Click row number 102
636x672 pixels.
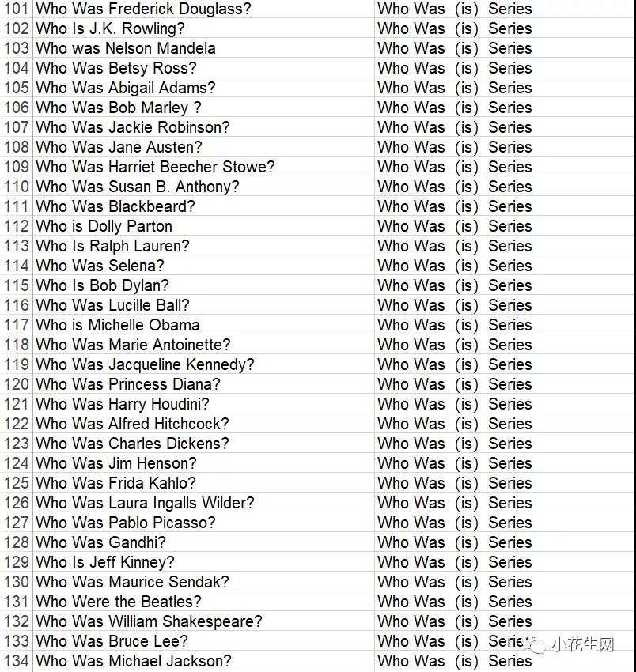(17, 28)
